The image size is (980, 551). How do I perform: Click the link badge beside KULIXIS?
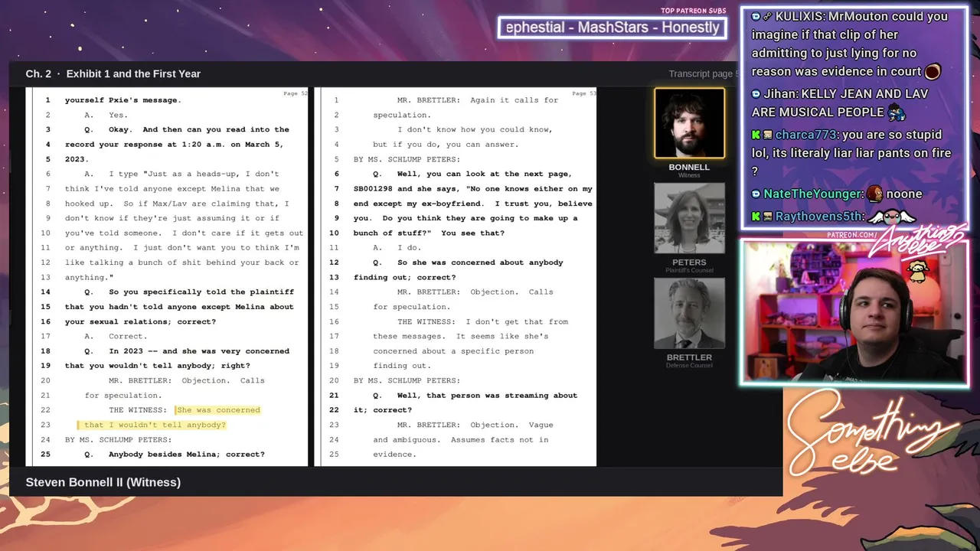coord(767,17)
